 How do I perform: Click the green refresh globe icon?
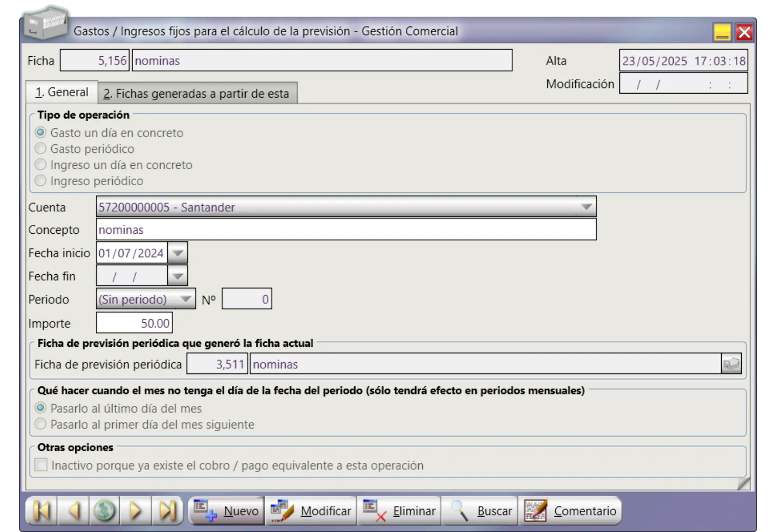coord(105,511)
